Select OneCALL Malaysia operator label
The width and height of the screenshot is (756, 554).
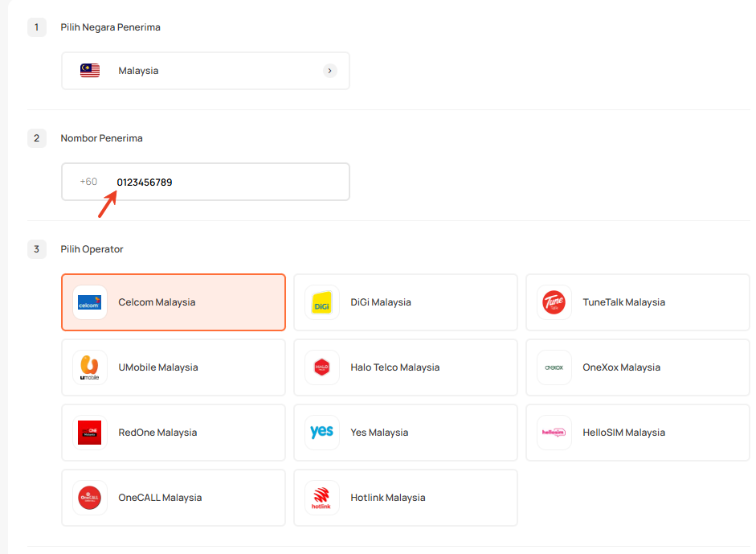coord(160,498)
